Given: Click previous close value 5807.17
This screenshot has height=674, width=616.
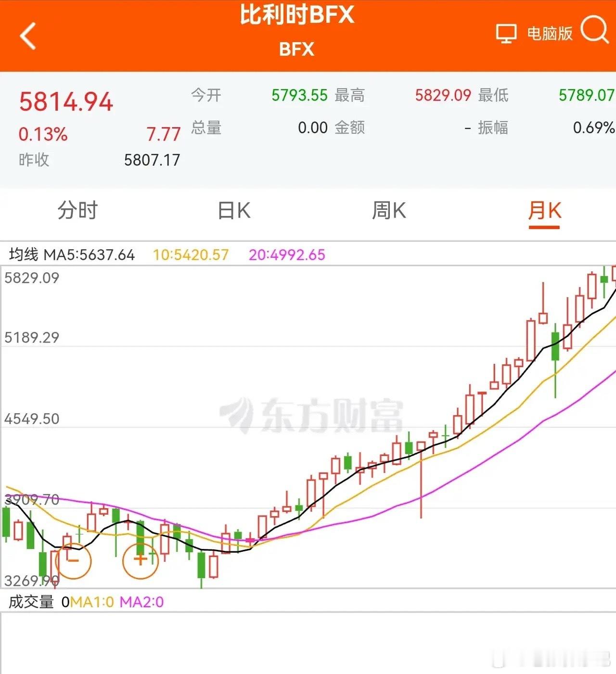Looking at the screenshot, I should tap(152, 160).
